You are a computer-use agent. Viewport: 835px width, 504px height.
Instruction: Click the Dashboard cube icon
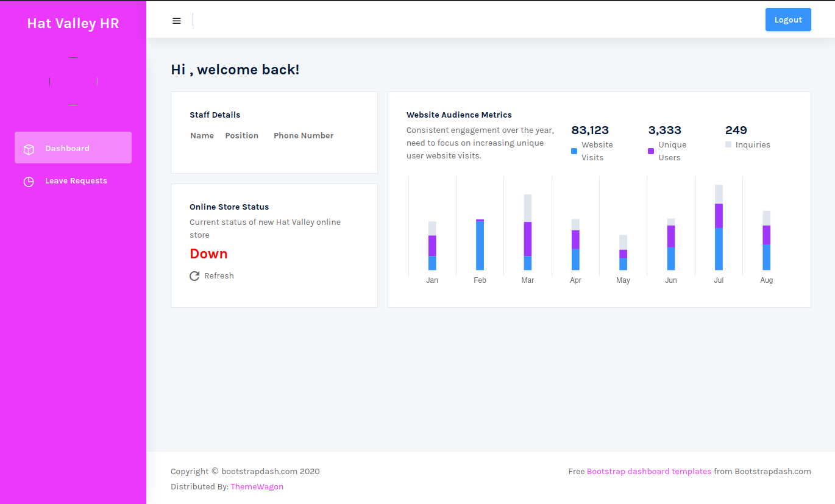29,149
